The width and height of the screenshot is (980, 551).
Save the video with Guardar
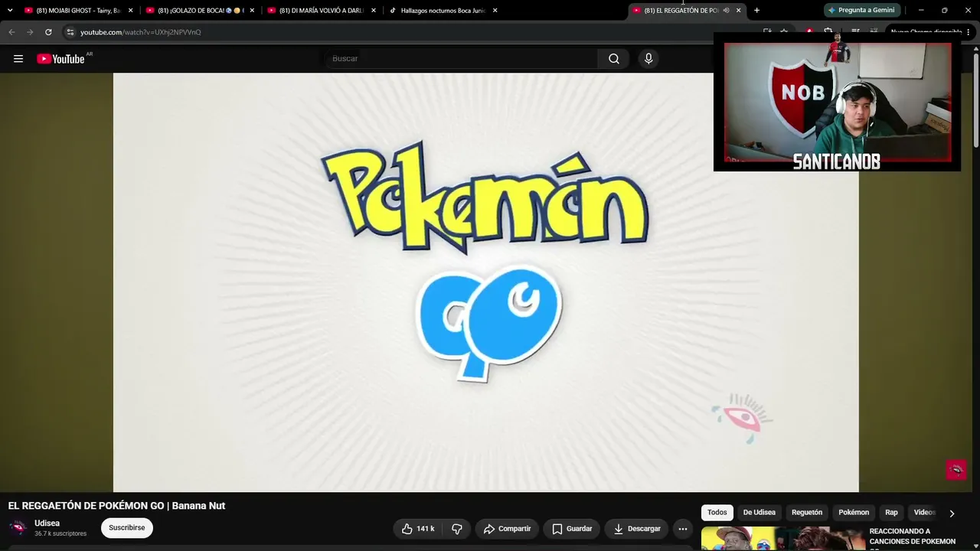click(572, 529)
